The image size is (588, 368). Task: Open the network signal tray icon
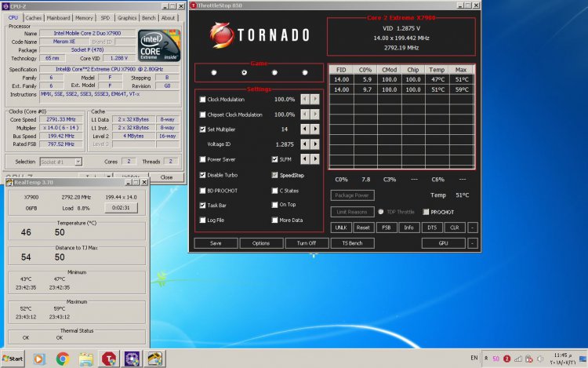point(518,359)
